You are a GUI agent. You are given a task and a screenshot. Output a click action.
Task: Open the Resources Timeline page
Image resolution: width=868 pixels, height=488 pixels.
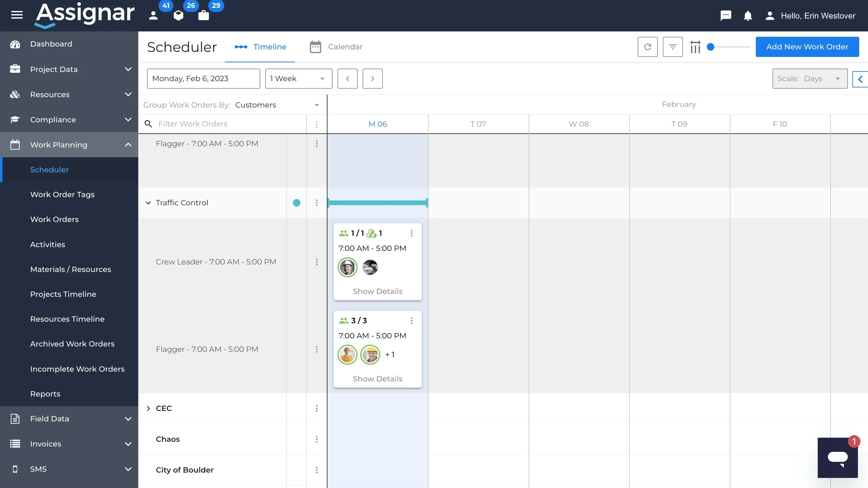[67, 319]
